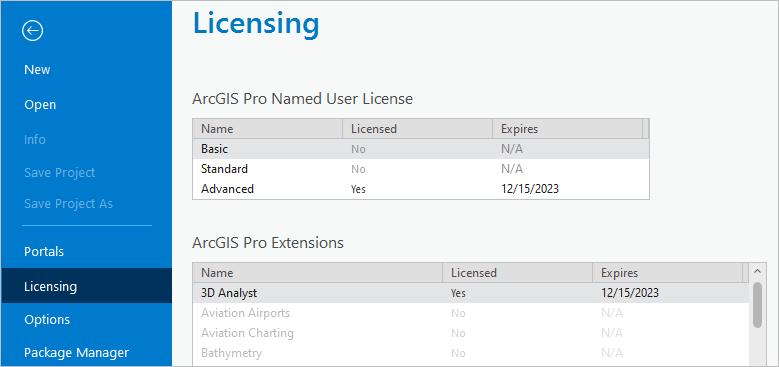Click the back arrow icon
The width and height of the screenshot is (779, 367).
click(32, 31)
